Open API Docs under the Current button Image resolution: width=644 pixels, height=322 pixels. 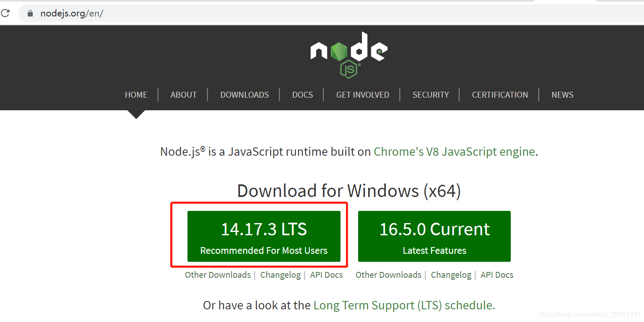coord(497,275)
